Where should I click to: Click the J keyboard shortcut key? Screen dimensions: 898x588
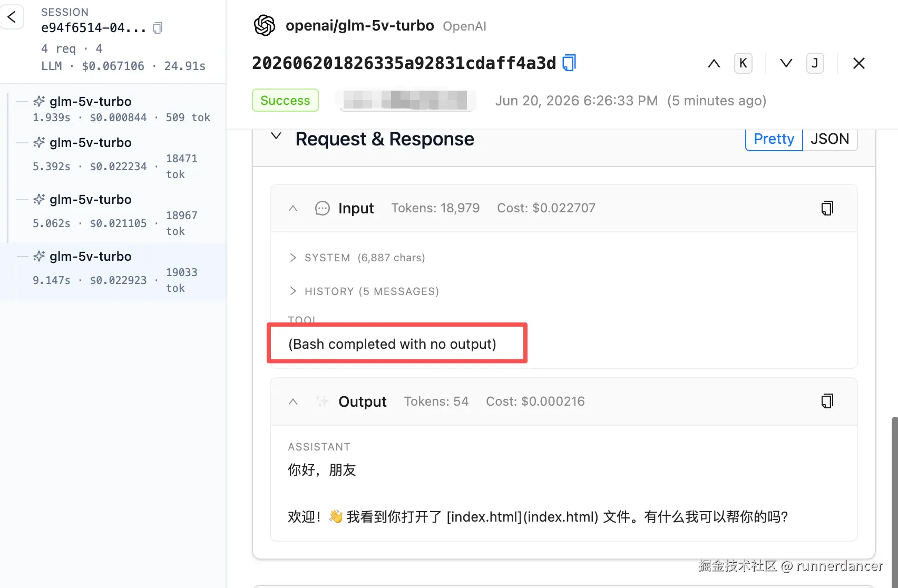(815, 63)
